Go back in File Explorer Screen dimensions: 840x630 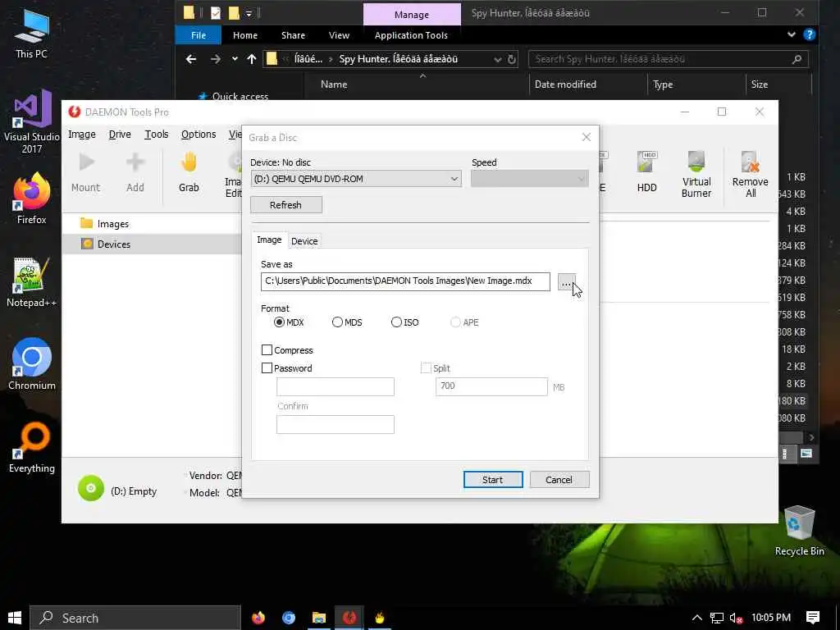[x=191, y=59]
